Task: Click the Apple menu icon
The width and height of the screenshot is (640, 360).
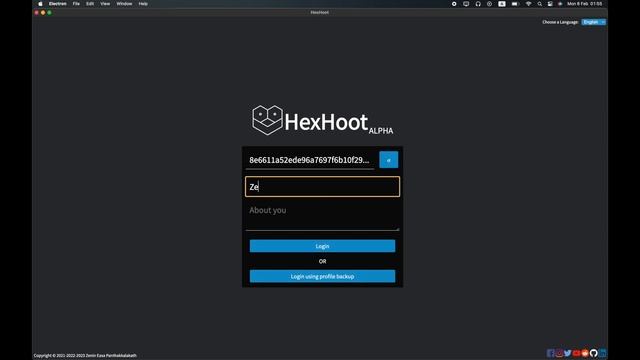Action: (40, 4)
